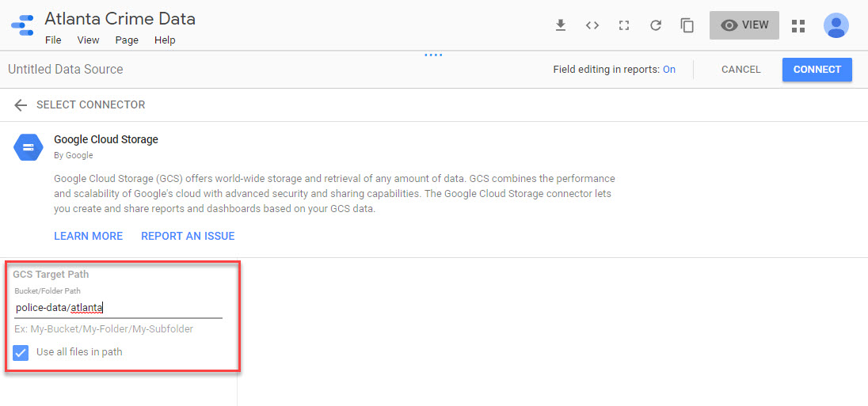This screenshot has height=406, width=868.
Task: Open the File menu
Action: [x=53, y=40]
